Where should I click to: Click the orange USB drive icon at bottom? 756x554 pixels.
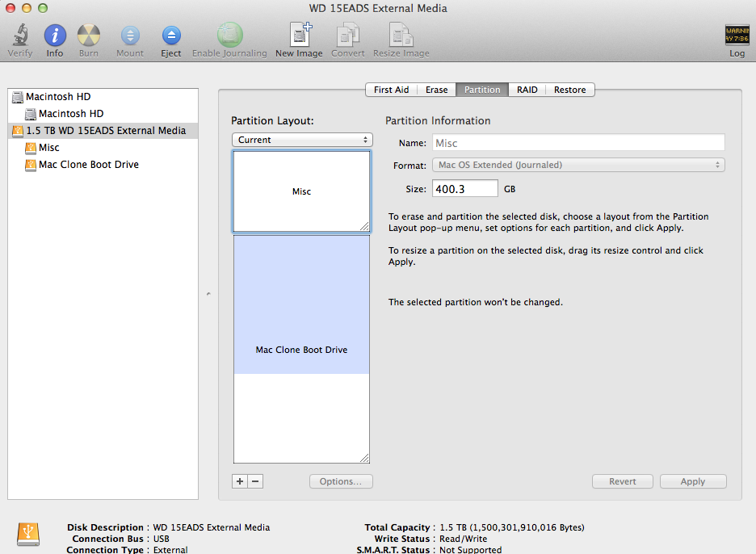point(28,535)
